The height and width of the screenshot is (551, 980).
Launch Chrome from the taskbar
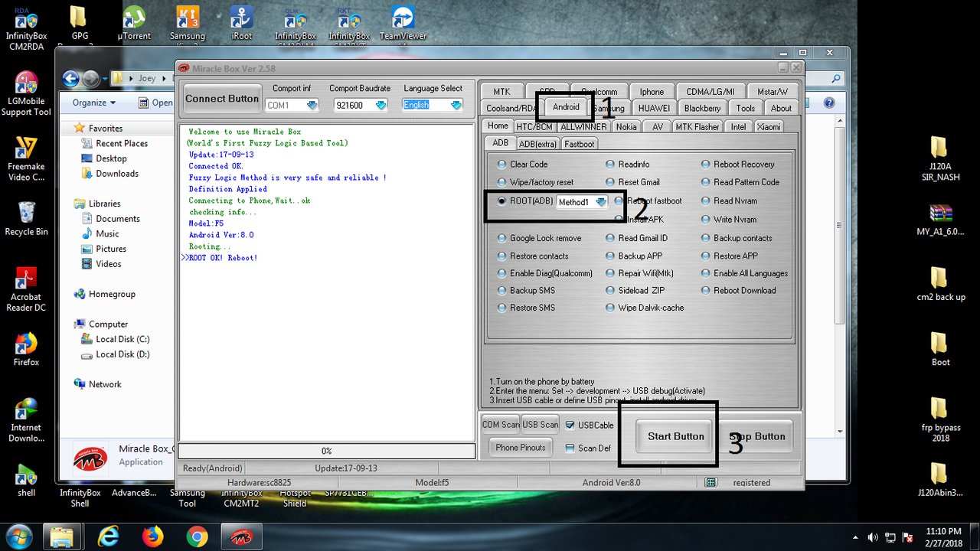[197, 536]
